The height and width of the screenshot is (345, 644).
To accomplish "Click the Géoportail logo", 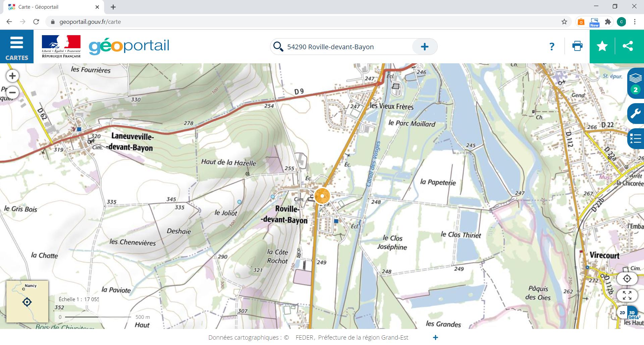I will tap(129, 46).
